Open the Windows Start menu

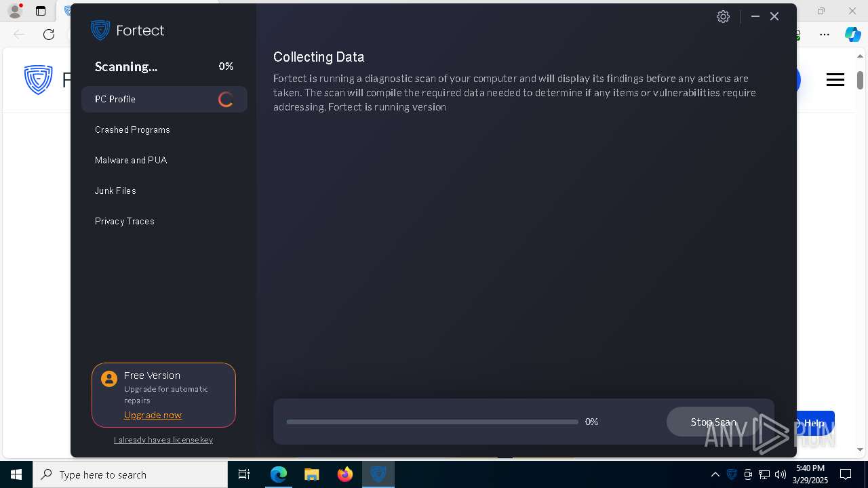tap(16, 474)
